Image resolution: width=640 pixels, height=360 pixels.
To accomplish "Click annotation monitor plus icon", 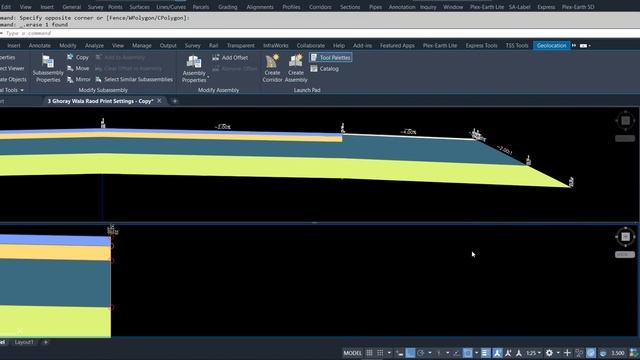I will click(x=567, y=353).
